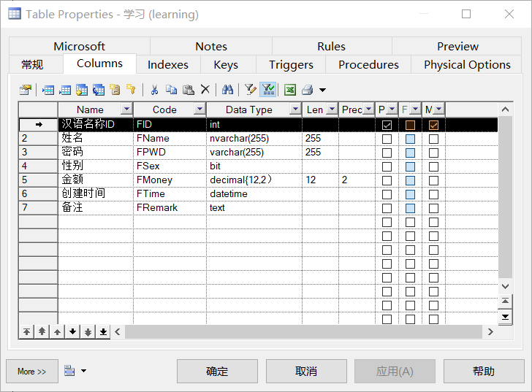Open the Name column filter dropdown
Screen dimensions: 532x392
[126, 109]
